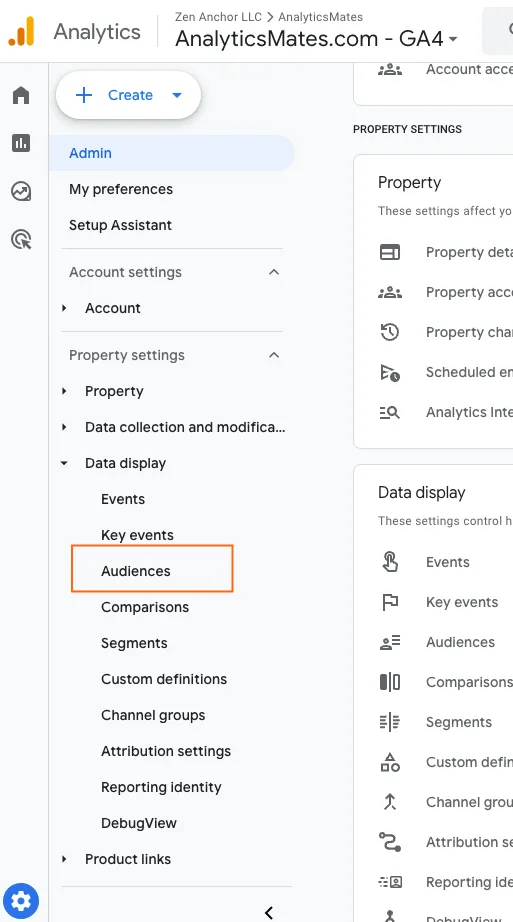Click Key events flag icon
The image size is (513, 922).
point(390,602)
